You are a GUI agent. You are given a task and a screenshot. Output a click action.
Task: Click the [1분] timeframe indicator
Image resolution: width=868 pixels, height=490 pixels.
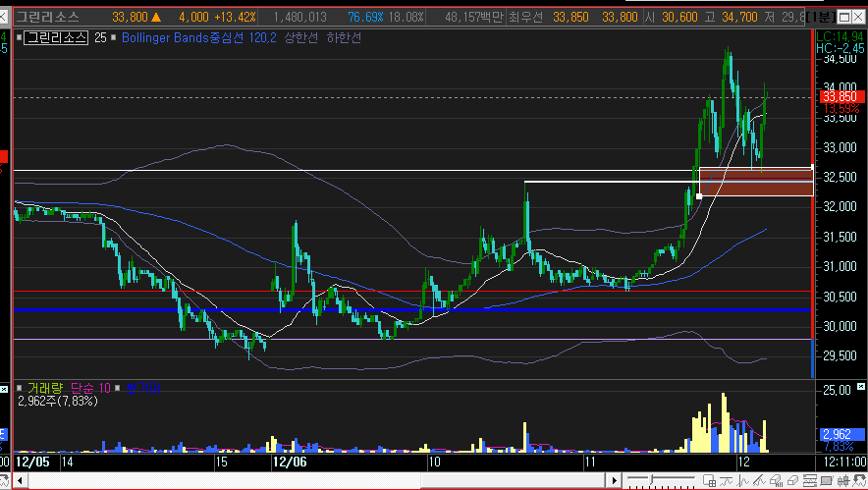click(x=821, y=17)
